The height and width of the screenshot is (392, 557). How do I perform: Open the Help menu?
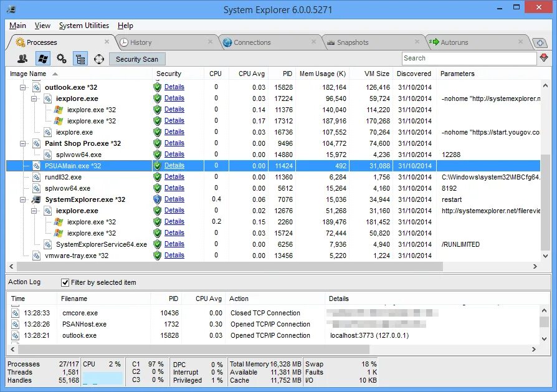125,26
